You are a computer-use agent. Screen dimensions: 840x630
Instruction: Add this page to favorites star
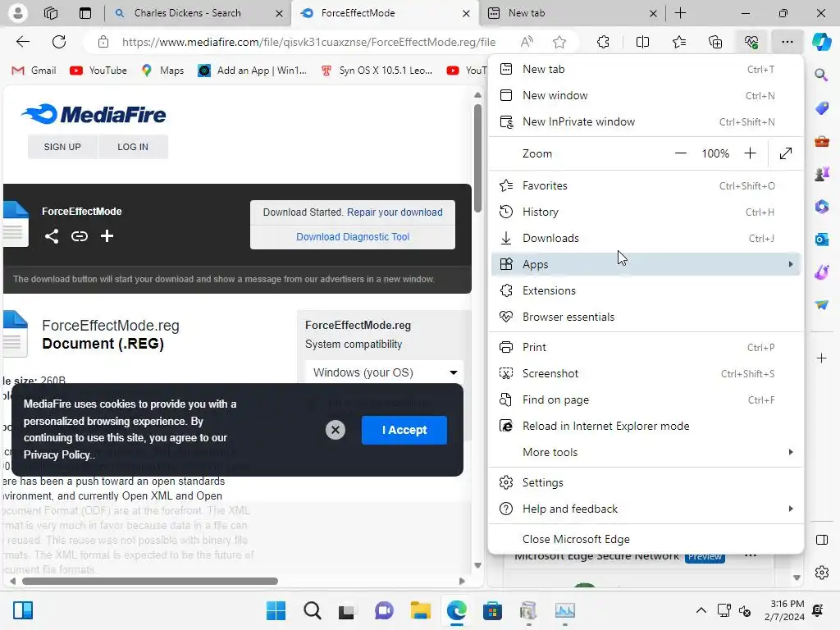pyautogui.click(x=559, y=42)
